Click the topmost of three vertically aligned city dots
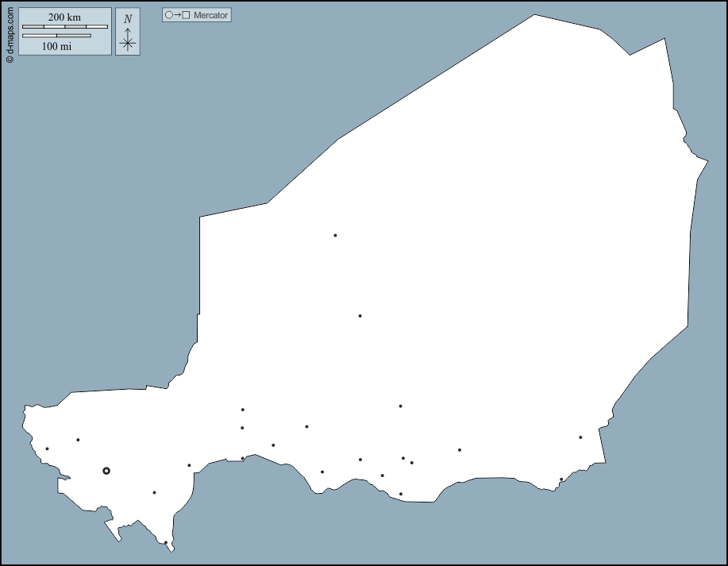Image resolution: width=728 pixels, height=566 pixels. click(242, 410)
